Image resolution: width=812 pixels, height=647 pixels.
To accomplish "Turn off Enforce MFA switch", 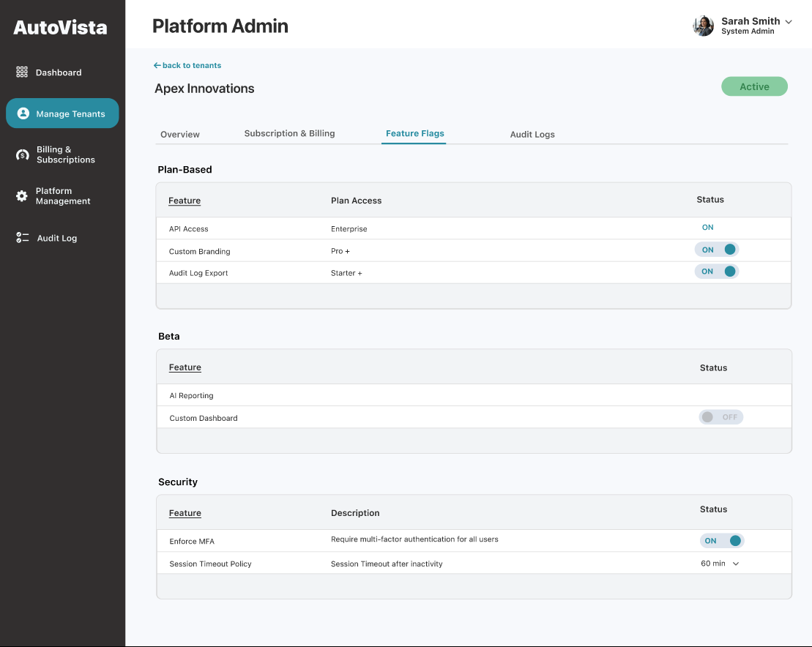I will click(x=721, y=541).
